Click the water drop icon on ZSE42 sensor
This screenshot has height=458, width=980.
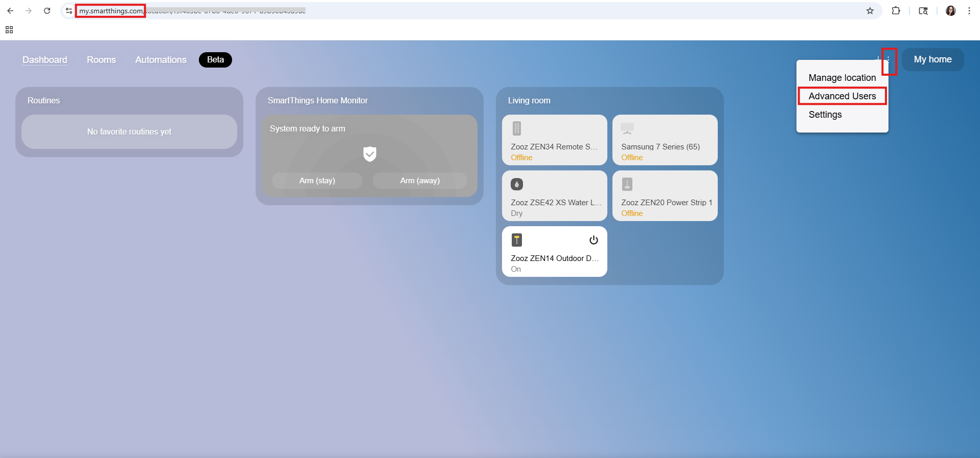click(x=517, y=184)
